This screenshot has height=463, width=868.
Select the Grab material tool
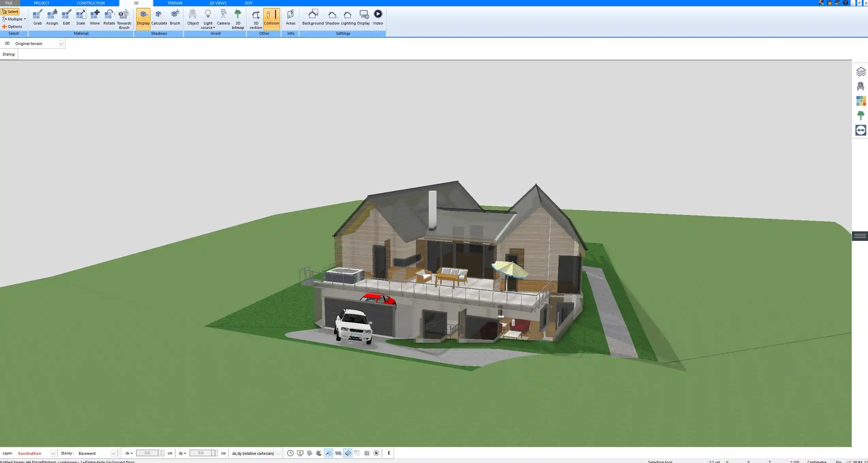point(37,16)
